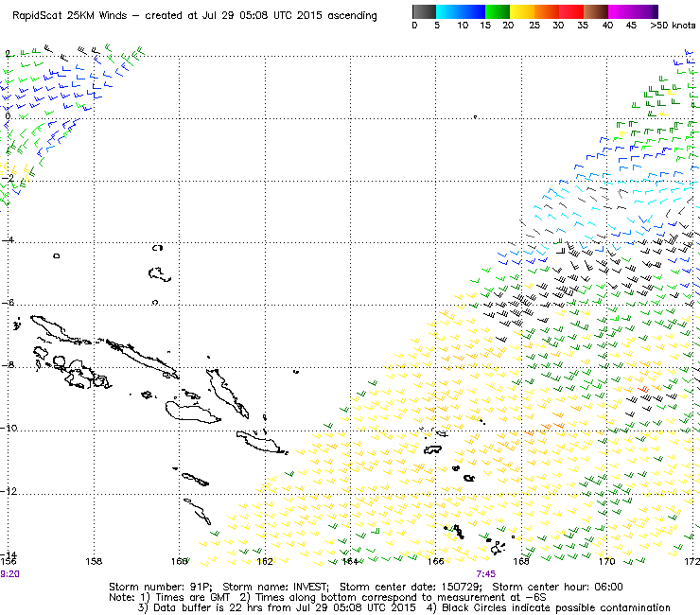Click the '>50 knots' legend label
The width and height of the screenshot is (700, 615).
pyautogui.click(x=673, y=26)
